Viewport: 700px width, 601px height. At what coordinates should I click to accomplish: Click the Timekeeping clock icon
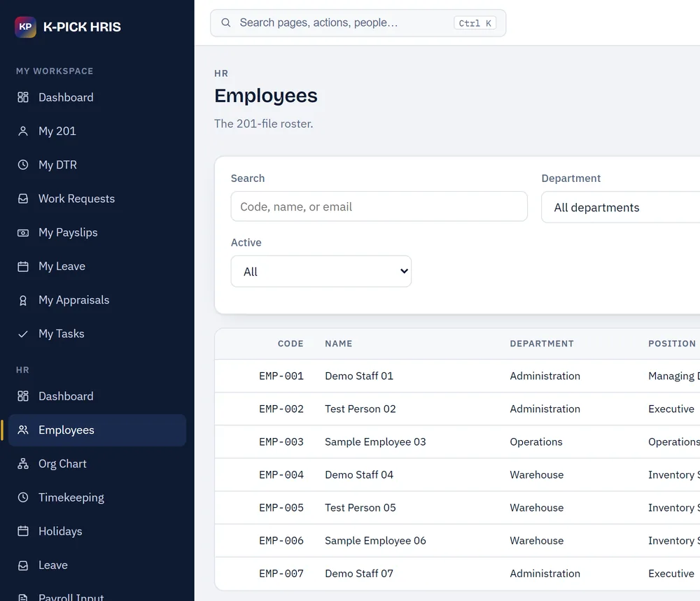coord(23,497)
